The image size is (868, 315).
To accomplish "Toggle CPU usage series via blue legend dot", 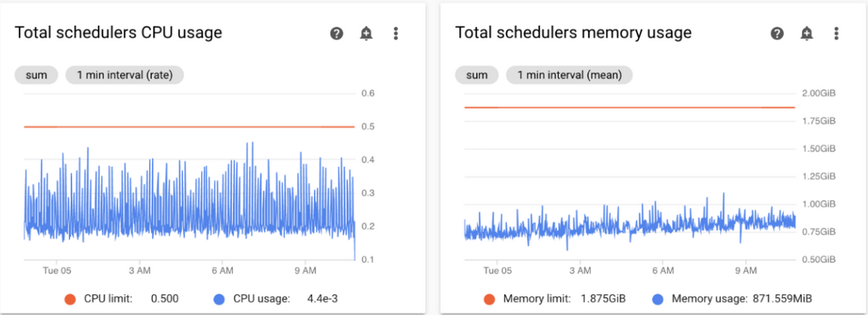I will (220, 298).
